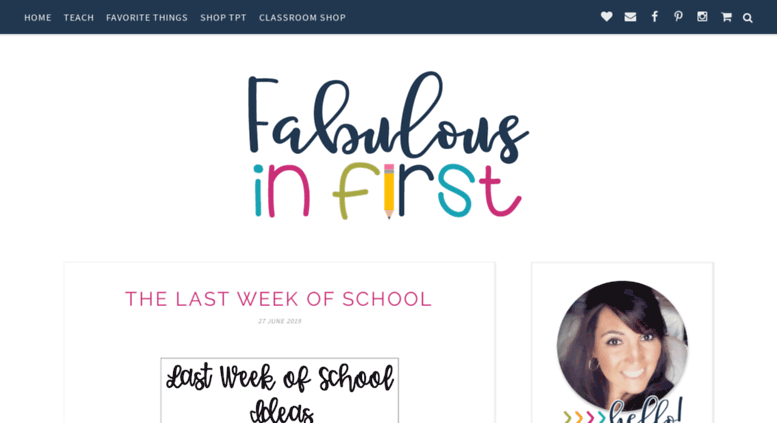Click the pencil letter in logo
777x423 pixels.
click(389, 191)
